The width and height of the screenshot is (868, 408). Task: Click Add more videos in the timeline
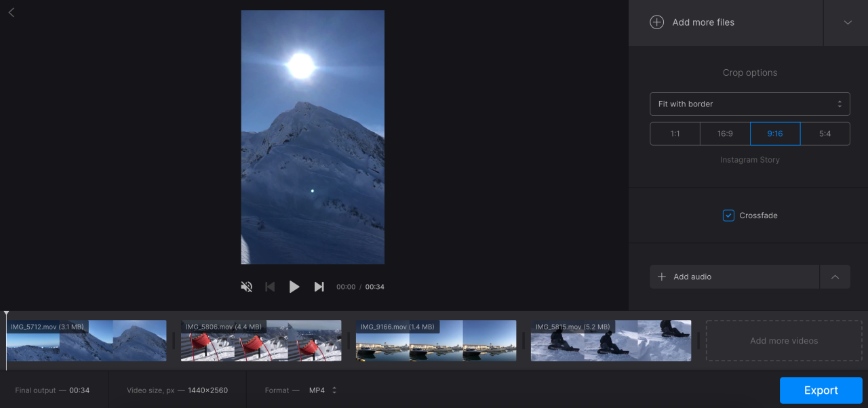click(x=783, y=340)
